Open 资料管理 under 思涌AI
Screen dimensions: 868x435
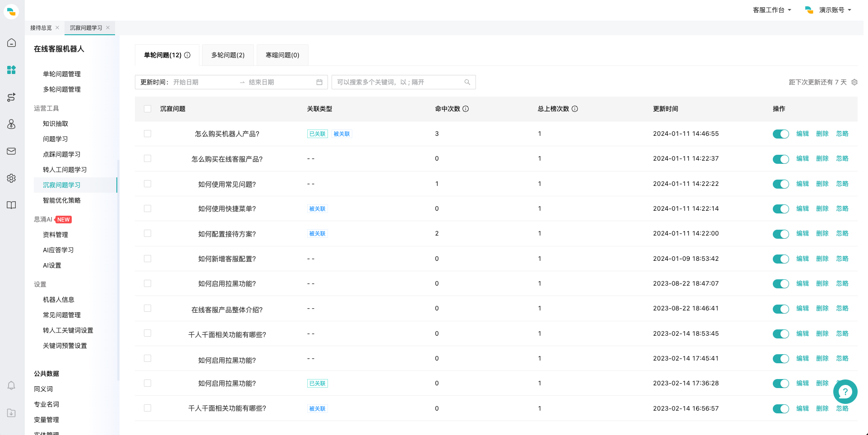[55, 235]
